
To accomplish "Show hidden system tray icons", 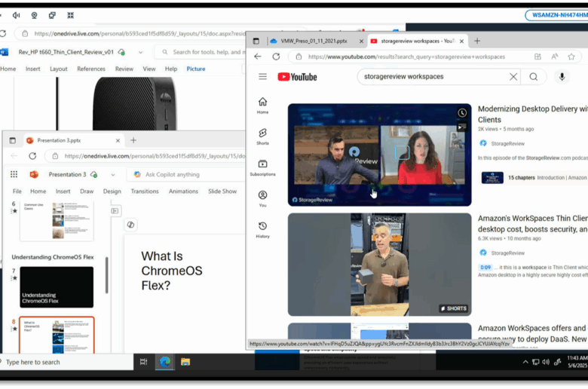I will pyautogui.click(x=525, y=362).
